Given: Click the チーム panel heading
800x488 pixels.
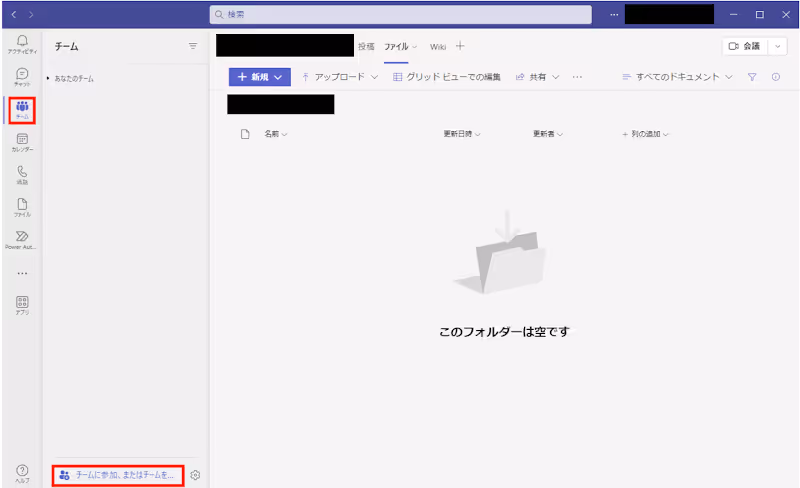Looking at the screenshot, I should point(67,46).
